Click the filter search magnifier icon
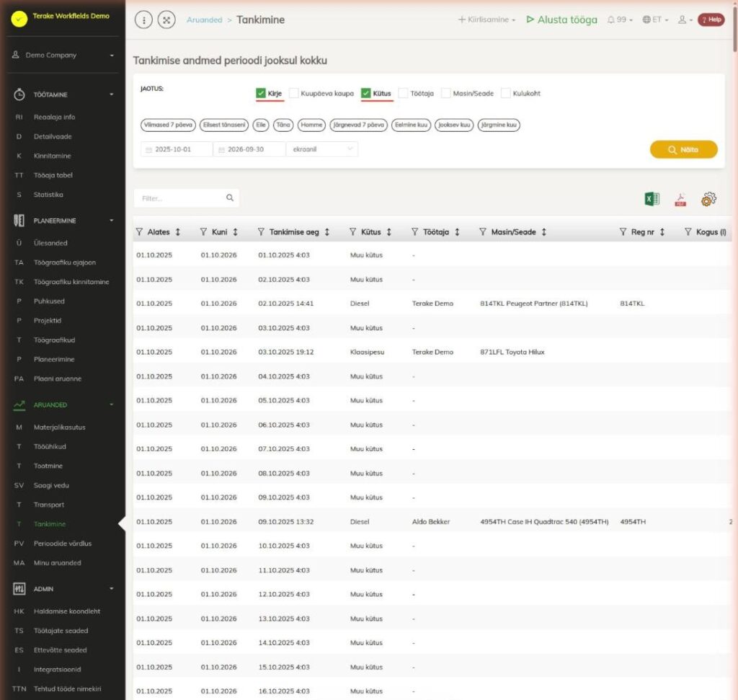738x700 pixels. pos(230,198)
